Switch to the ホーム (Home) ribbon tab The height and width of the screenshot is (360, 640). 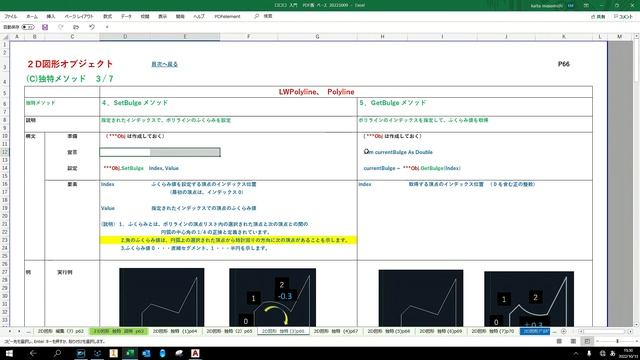pyautogui.click(x=32, y=16)
